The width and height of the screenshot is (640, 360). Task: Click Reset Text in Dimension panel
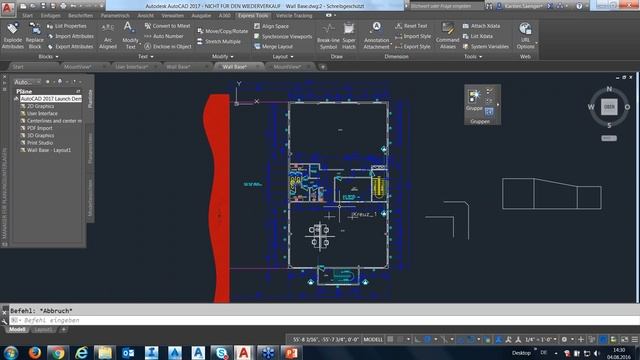[411, 26]
